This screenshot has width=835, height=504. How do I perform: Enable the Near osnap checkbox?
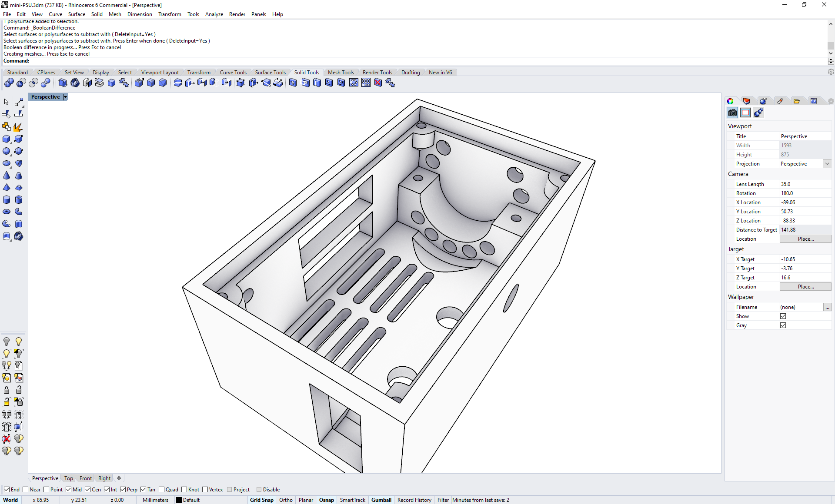[x=26, y=490]
